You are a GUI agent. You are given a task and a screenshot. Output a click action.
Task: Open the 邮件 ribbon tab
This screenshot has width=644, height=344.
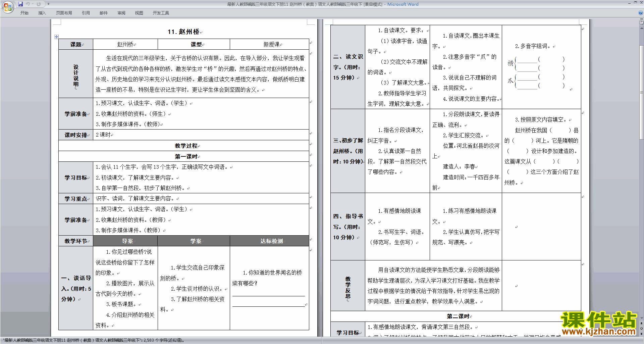tap(104, 13)
